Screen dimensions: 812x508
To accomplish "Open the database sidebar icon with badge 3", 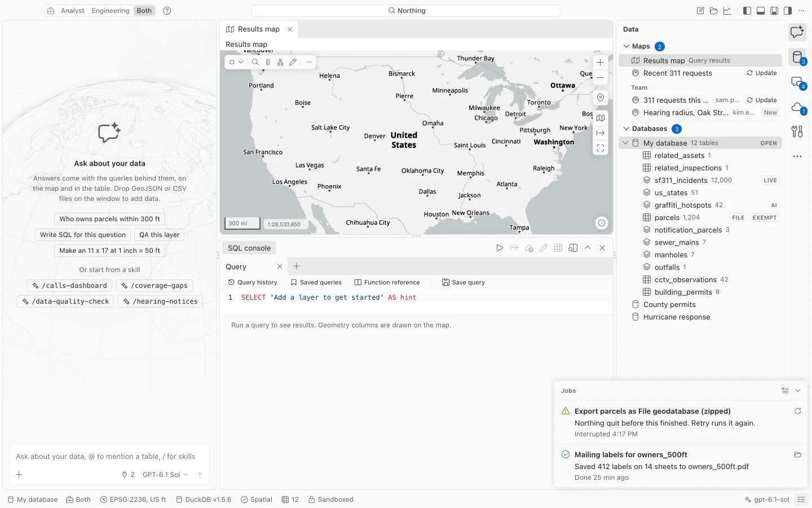I will tap(797, 57).
